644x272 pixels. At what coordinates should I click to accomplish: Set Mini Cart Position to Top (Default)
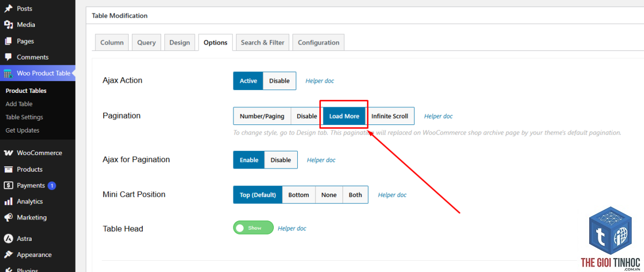click(258, 195)
